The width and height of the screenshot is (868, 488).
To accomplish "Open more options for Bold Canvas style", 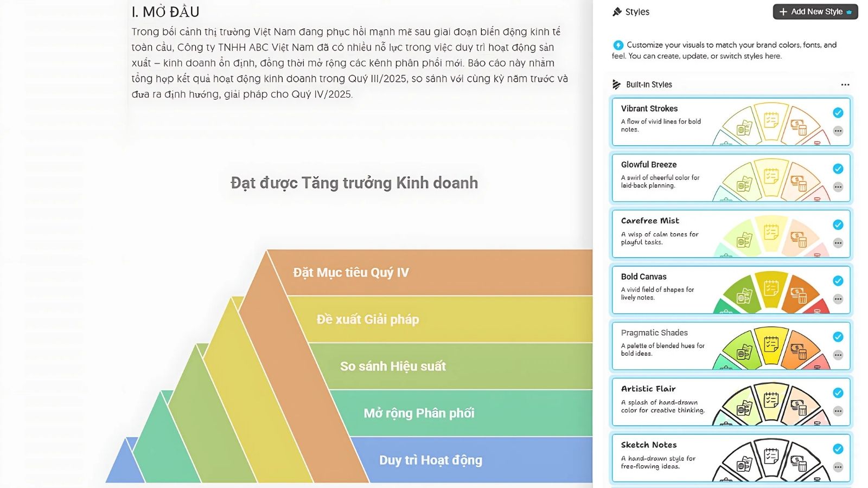I will point(838,299).
